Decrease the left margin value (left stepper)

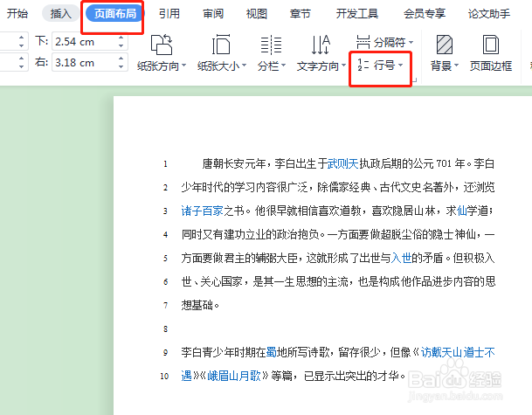(21, 66)
